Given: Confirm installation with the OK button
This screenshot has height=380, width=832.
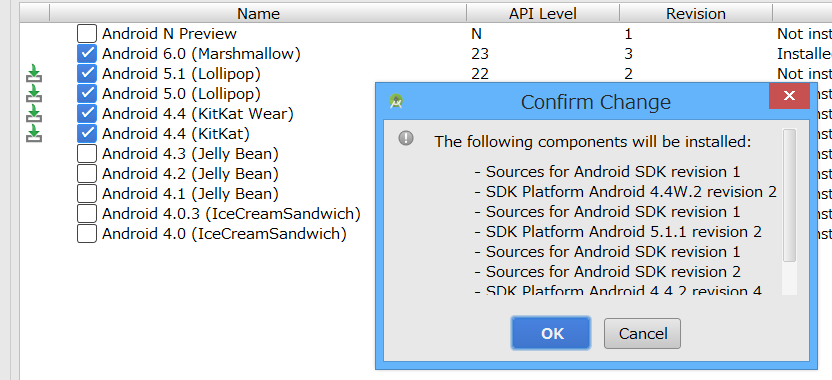Looking at the screenshot, I should [x=551, y=333].
